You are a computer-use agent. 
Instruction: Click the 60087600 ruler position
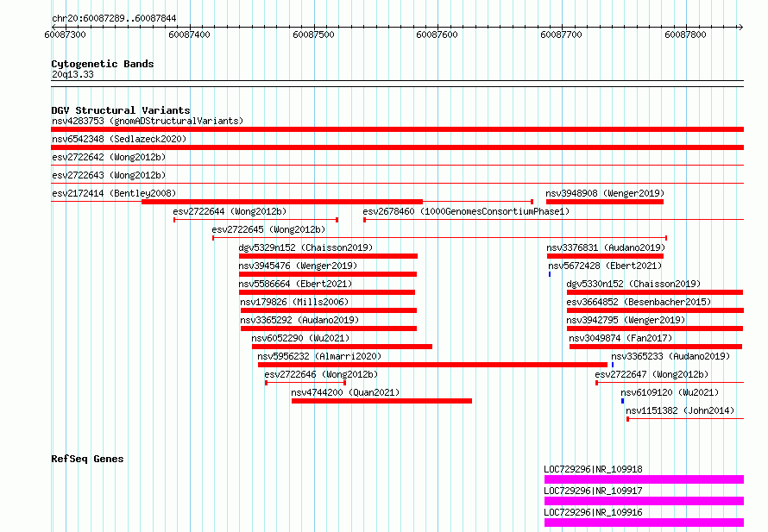[x=437, y=34]
